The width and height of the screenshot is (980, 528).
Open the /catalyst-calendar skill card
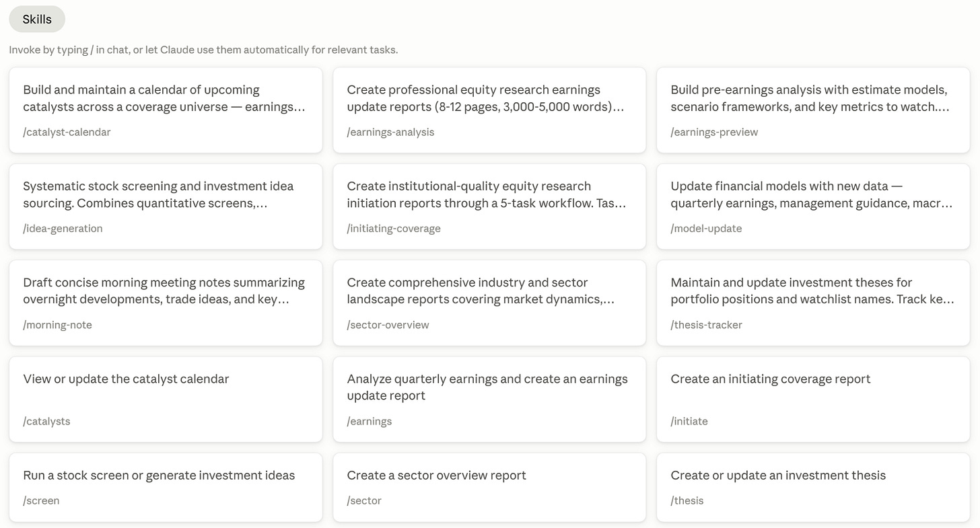pyautogui.click(x=166, y=110)
